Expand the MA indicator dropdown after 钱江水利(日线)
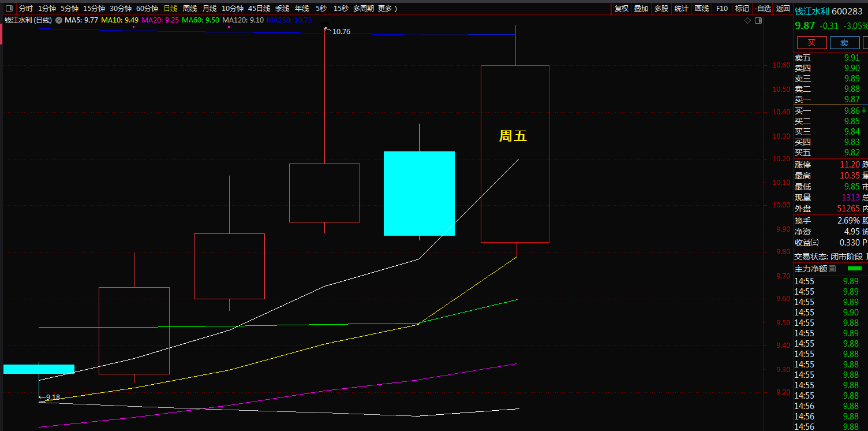 pos(58,20)
